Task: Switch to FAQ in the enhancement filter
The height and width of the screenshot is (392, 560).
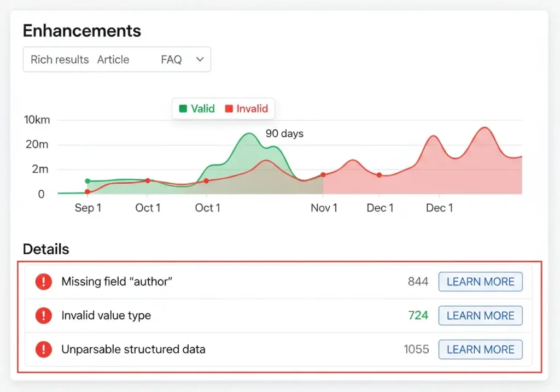Action: [171, 60]
